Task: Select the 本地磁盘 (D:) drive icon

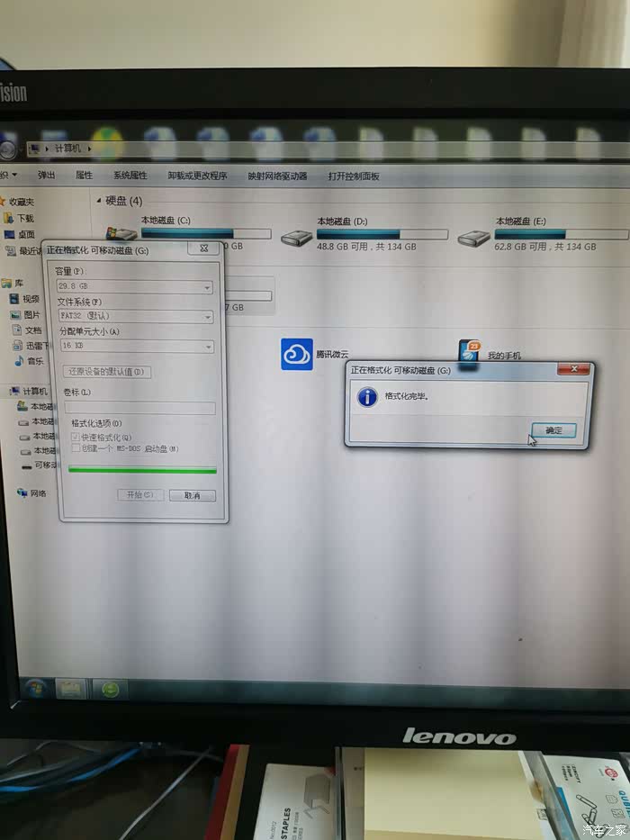Action: click(296, 237)
